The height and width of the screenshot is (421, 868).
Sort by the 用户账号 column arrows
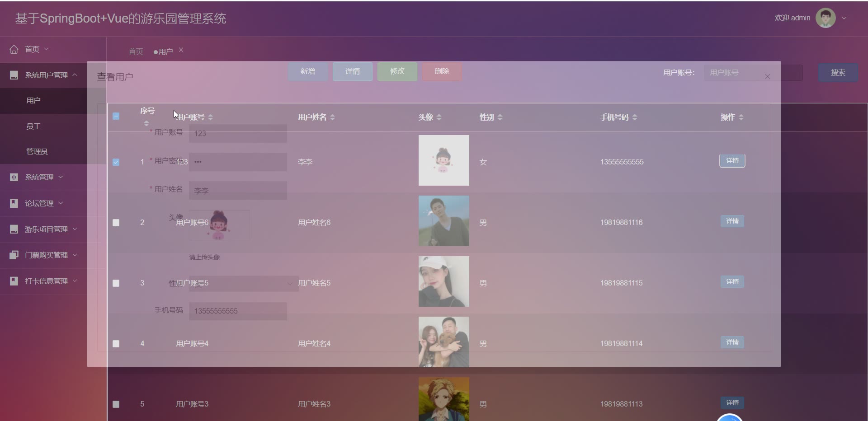coord(210,117)
